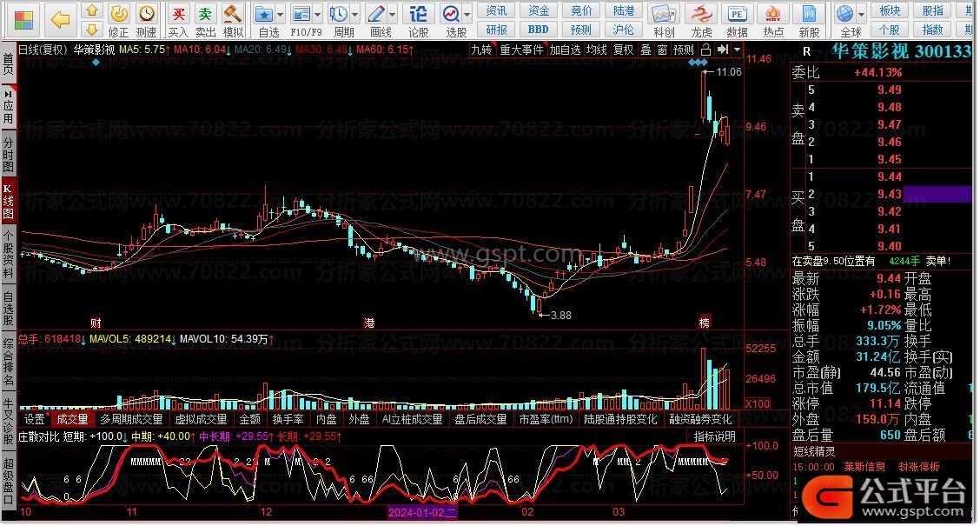Image resolution: width=980 pixels, height=526 pixels.
Task: Expand the 自选 dropdown arrow
Action: pyautogui.click(x=280, y=14)
